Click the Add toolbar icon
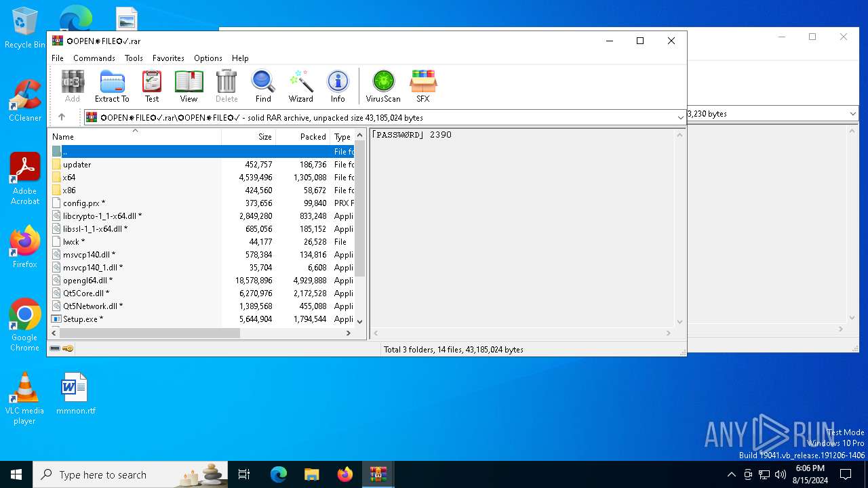This screenshot has height=488, width=868. pos(73,86)
